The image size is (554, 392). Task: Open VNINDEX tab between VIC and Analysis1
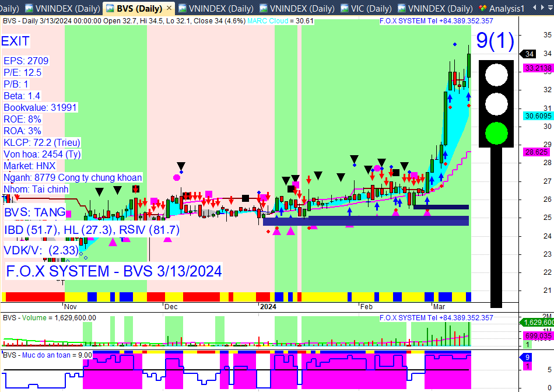coord(435,8)
